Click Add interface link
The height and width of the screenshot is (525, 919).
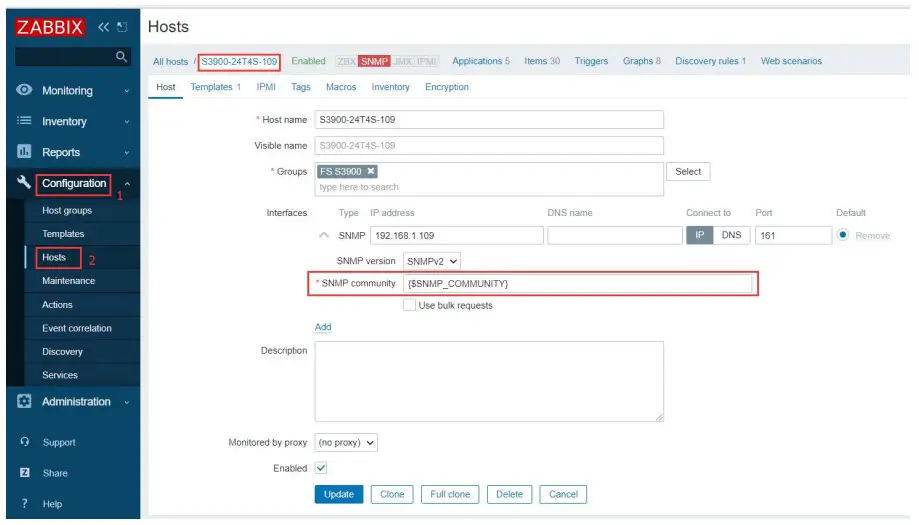tap(323, 327)
